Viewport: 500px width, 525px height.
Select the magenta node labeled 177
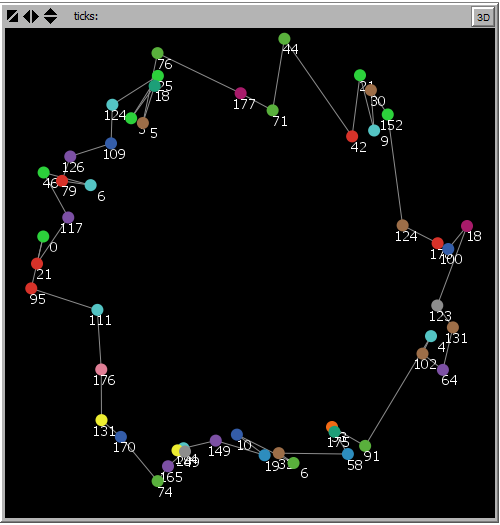pos(240,93)
